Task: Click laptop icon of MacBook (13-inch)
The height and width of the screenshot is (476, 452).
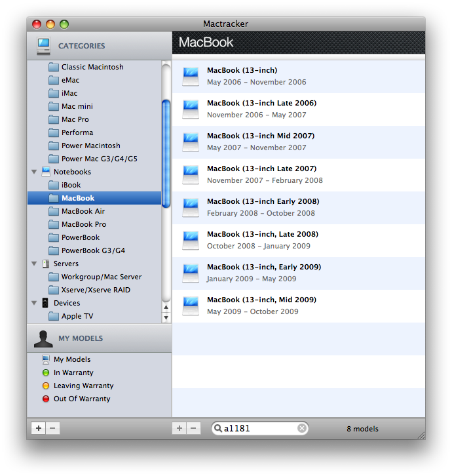Action: pyautogui.click(x=191, y=77)
